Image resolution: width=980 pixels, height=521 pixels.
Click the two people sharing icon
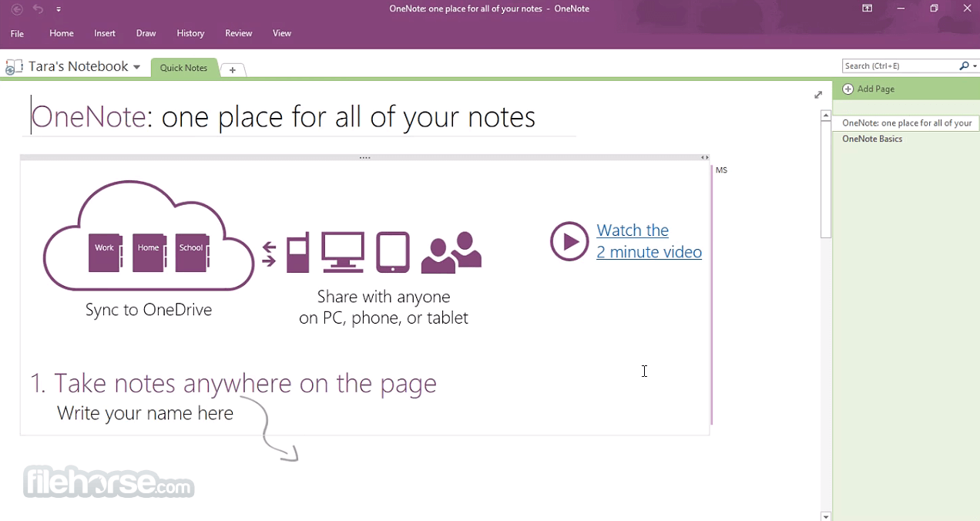click(x=451, y=253)
